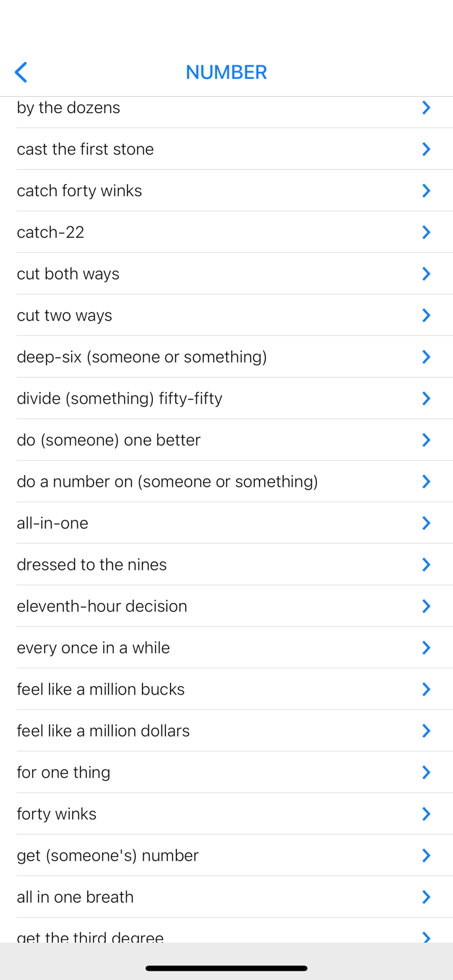Tap the back arrow to previous screen
Screen dimensions: 453x980
[x=20, y=72]
